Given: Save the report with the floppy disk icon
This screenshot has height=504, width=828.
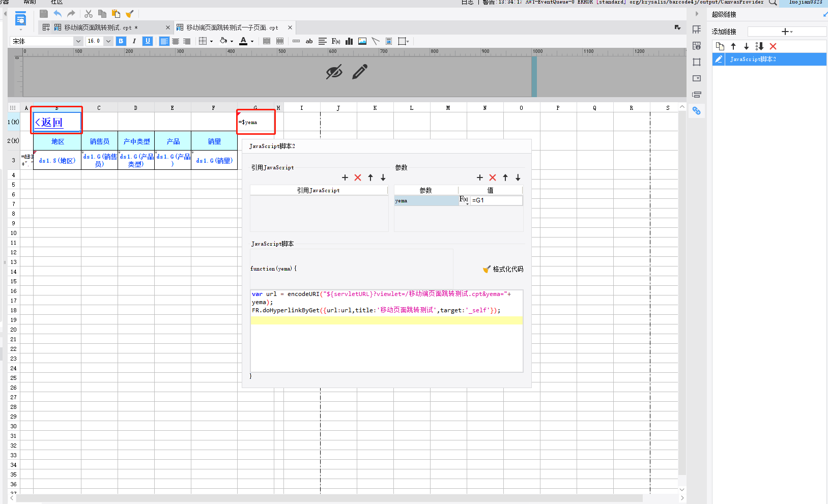Looking at the screenshot, I should 44,14.
